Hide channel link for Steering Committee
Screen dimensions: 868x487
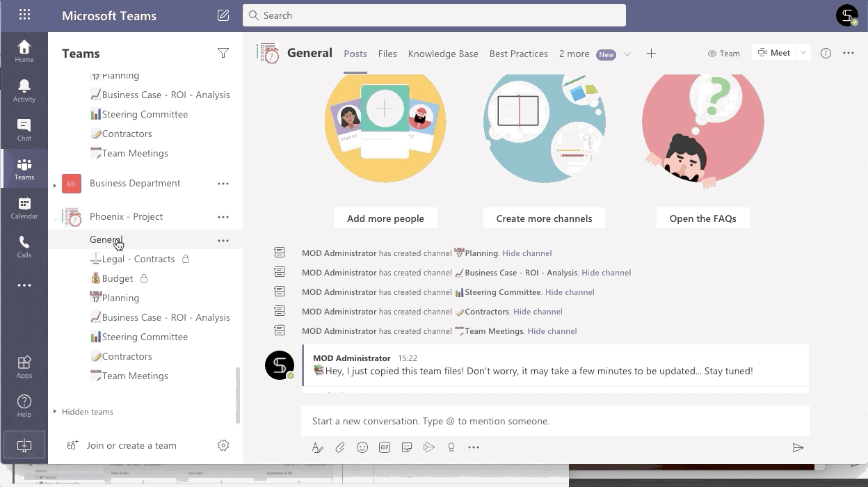pos(570,292)
